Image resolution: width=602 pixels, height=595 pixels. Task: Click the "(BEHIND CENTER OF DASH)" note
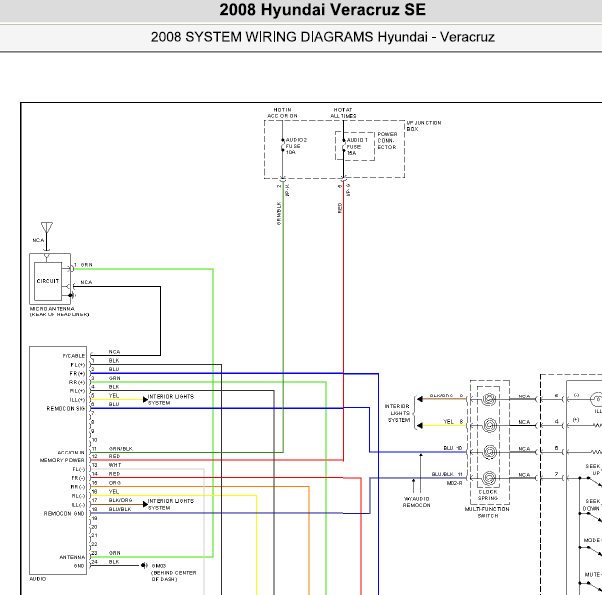[174, 576]
